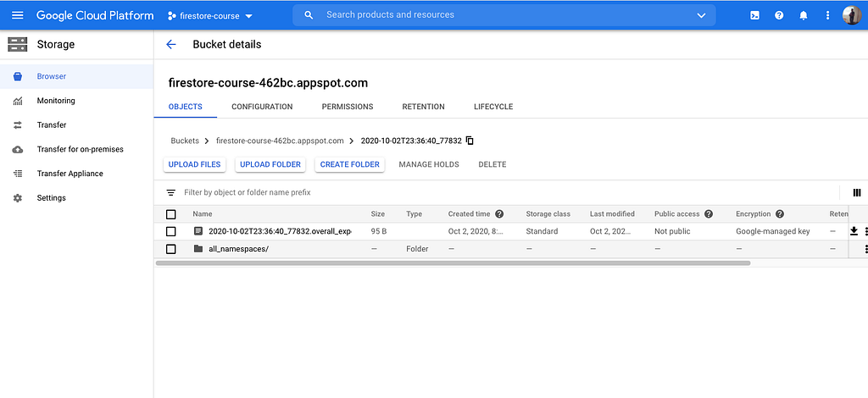This screenshot has width=868, height=398.
Task: Click the Transfer Appliance list icon
Action: tap(18, 174)
